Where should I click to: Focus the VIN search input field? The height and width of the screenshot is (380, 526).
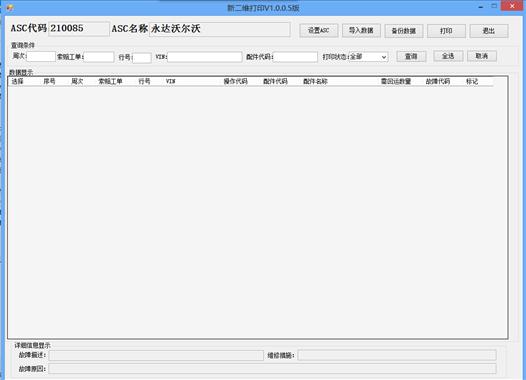click(205, 57)
